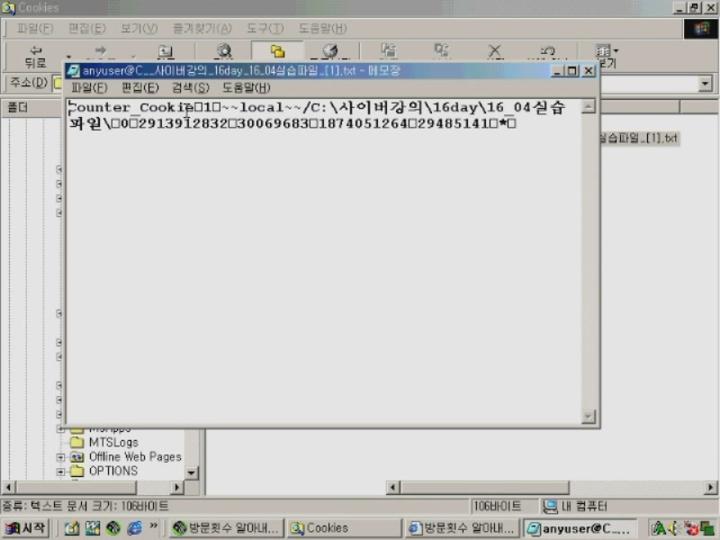Viewport: 720px width, 540px height.
Task: Click the Move To toolbar icon
Action: 388,51
